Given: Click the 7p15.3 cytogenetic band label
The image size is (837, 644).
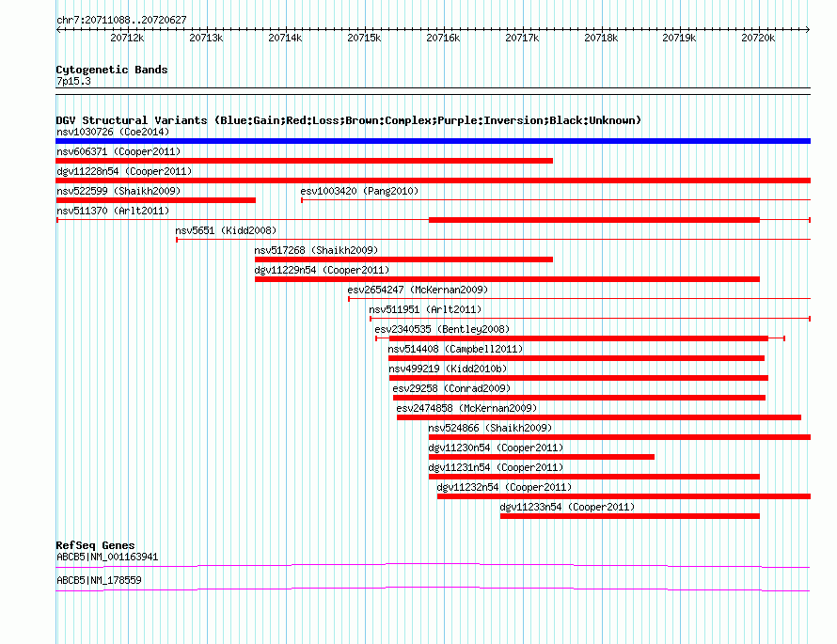Looking at the screenshot, I should tap(73, 81).
